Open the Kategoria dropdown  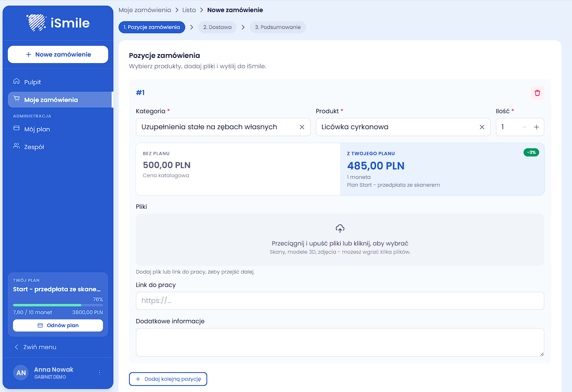[x=223, y=127]
